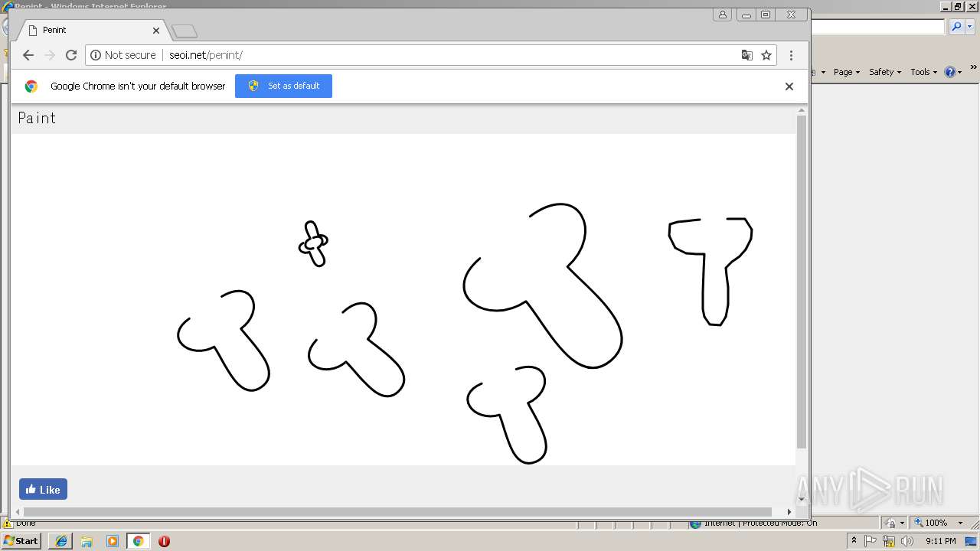Viewport: 980px width, 551px height.
Task: Restore the Internet Explorer window
Action: pyautogui.click(x=958, y=6)
